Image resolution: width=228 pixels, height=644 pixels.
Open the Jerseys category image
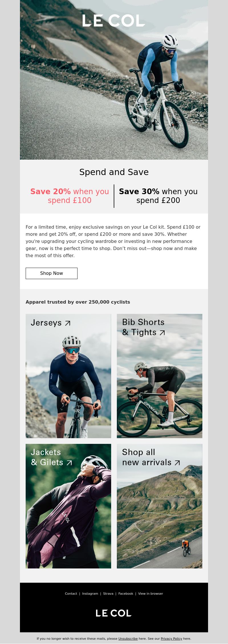(68, 376)
